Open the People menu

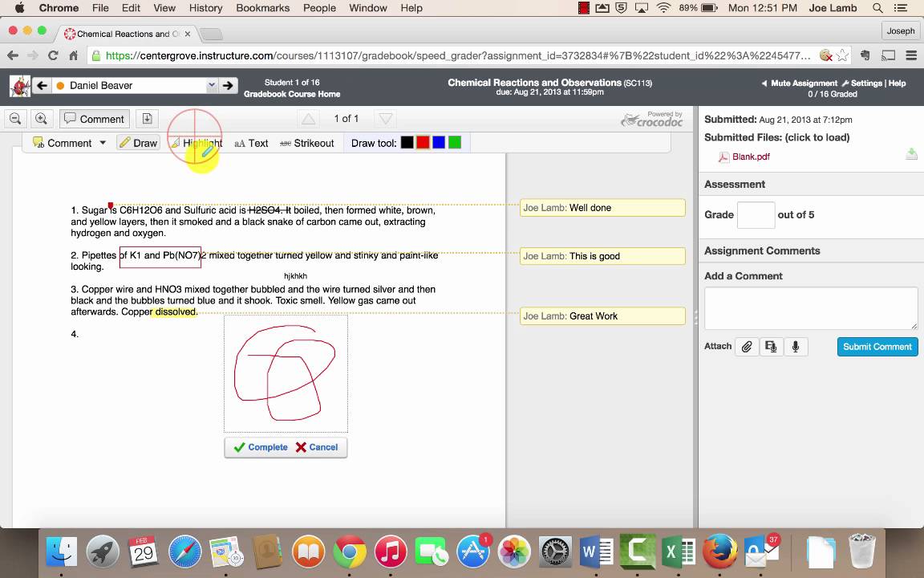point(319,8)
